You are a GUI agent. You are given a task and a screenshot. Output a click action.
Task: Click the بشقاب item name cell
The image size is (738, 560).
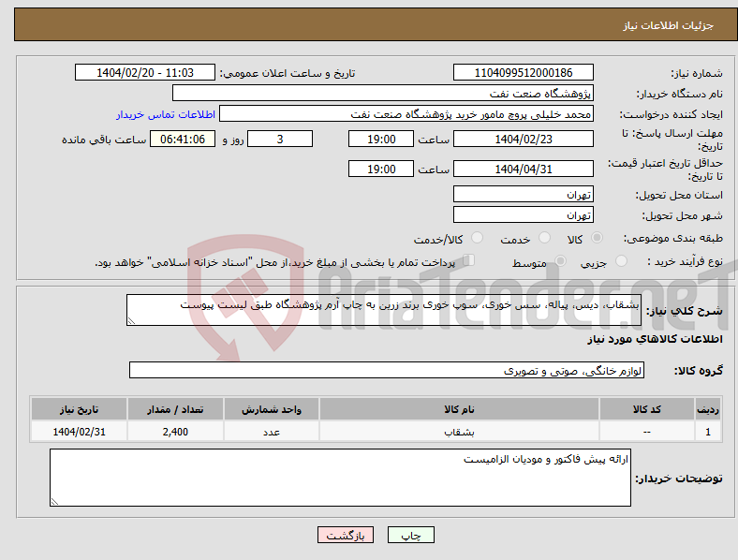[459, 432]
